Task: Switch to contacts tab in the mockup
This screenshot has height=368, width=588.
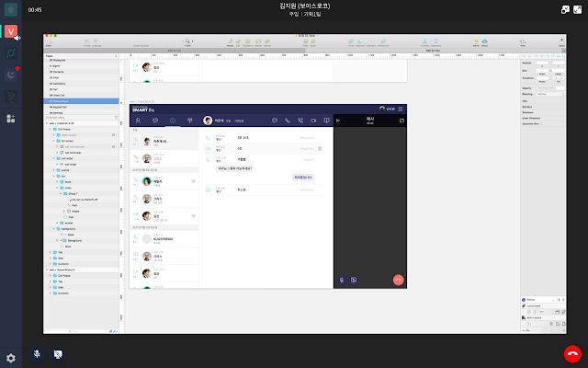Action: pos(138,121)
